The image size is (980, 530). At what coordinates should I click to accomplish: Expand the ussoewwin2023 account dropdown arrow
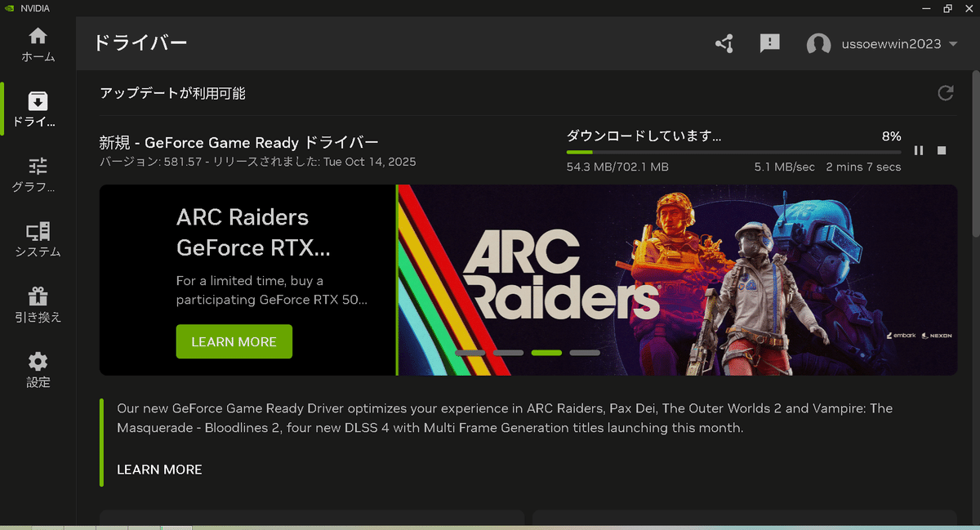tap(953, 44)
